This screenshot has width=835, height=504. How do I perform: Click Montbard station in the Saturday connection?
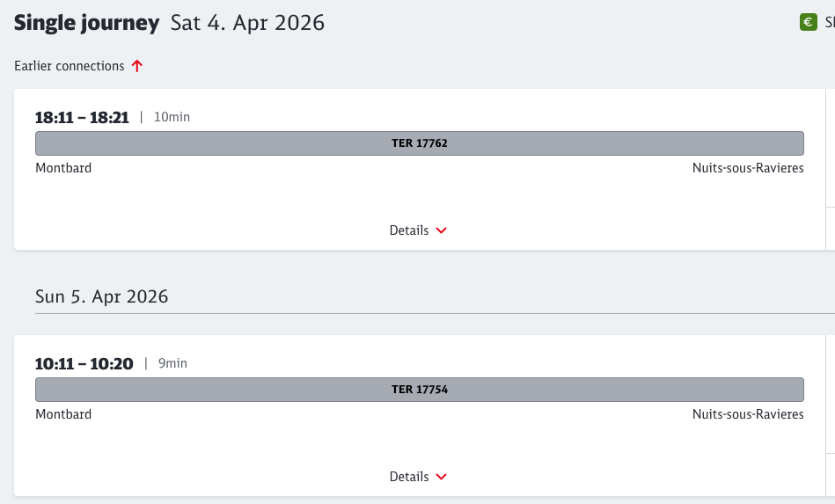point(63,168)
